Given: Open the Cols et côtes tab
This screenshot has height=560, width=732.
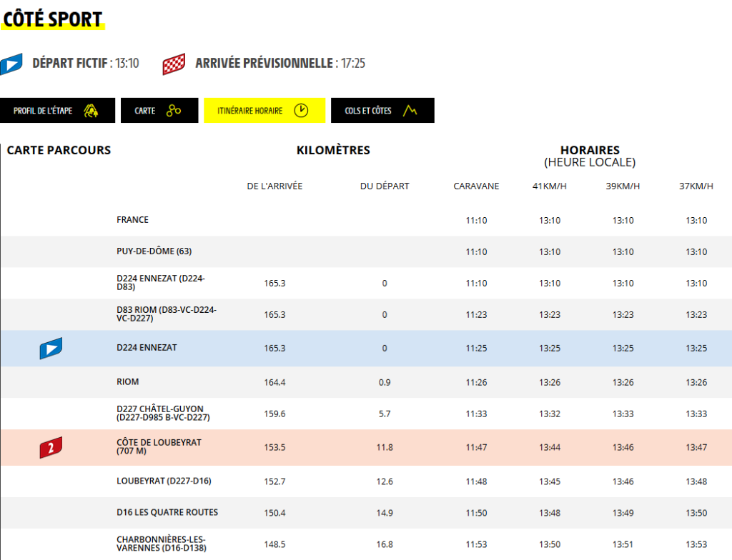Looking at the screenshot, I should [382, 111].
